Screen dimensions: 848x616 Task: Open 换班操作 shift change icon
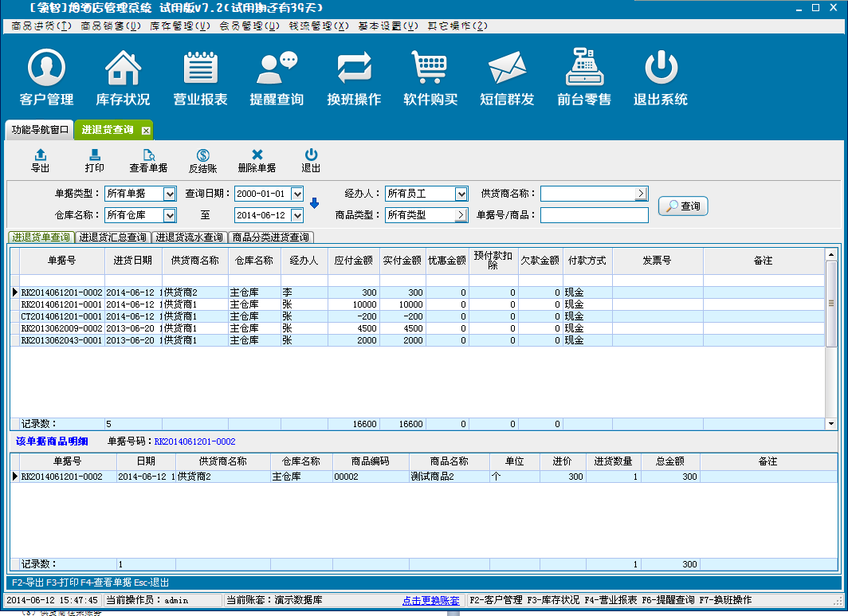(x=354, y=69)
